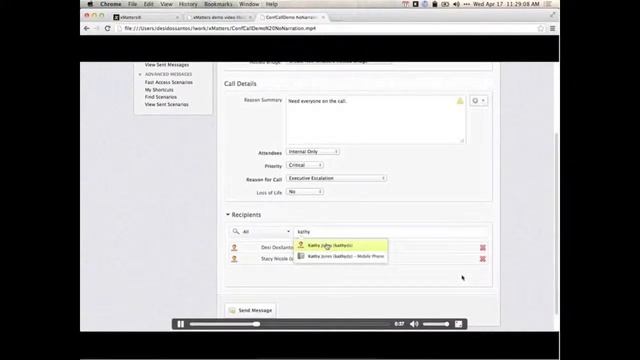Click the Send Message button
640x360 pixels.
coord(251,311)
